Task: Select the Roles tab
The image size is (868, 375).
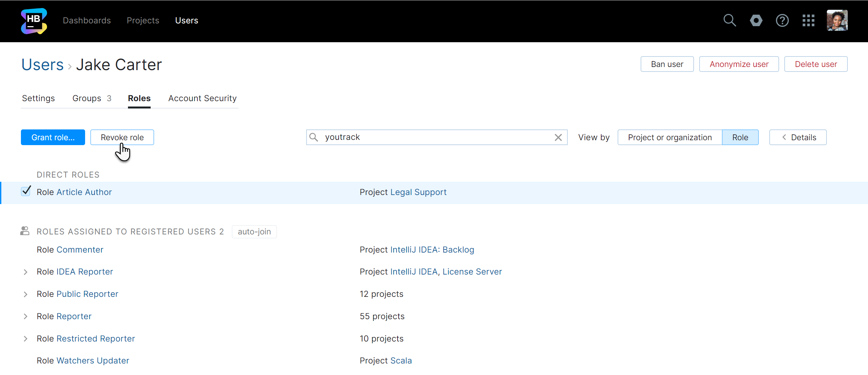Action: pyautogui.click(x=139, y=98)
